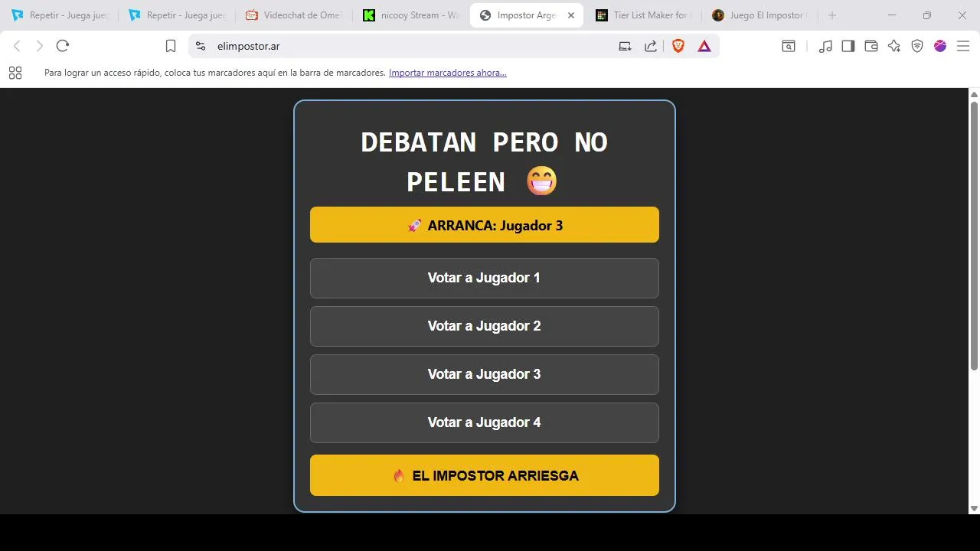Bookmark this page with the bookmark icon

point(171,46)
